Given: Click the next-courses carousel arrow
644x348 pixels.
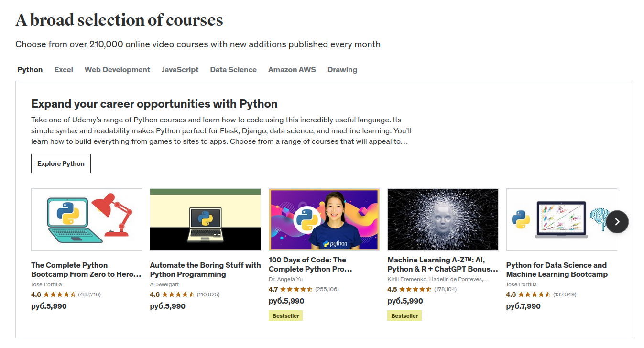Looking at the screenshot, I should (617, 222).
